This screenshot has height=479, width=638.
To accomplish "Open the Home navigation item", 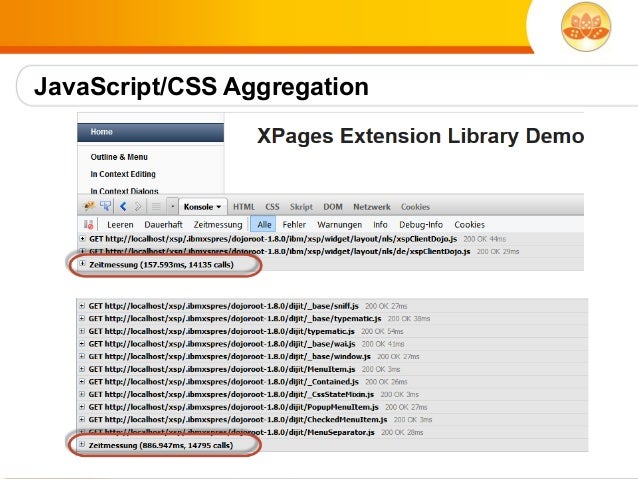I will (151, 132).
